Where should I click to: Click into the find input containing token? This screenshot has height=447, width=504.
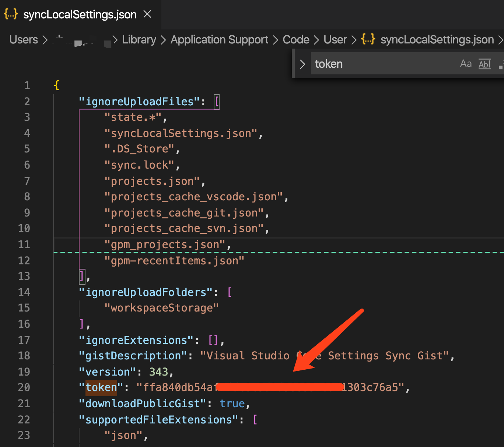(x=383, y=64)
